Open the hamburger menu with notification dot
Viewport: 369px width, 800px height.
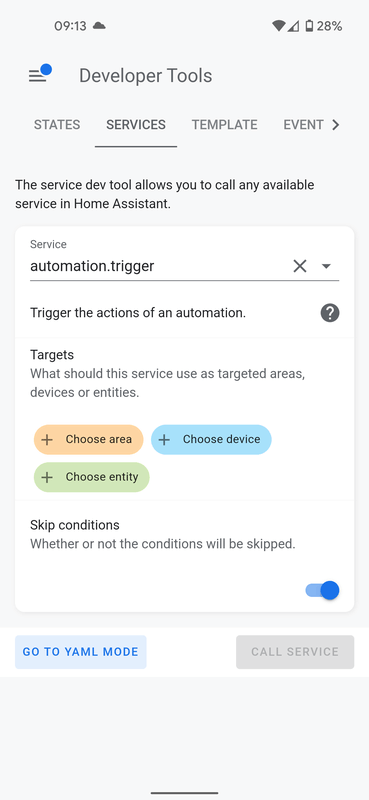tap(39, 74)
